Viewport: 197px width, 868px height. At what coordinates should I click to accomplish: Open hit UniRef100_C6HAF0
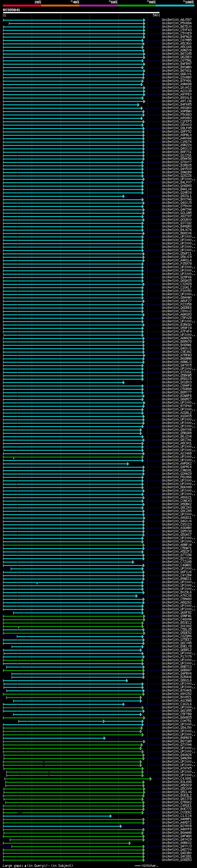(x=176, y=386)
